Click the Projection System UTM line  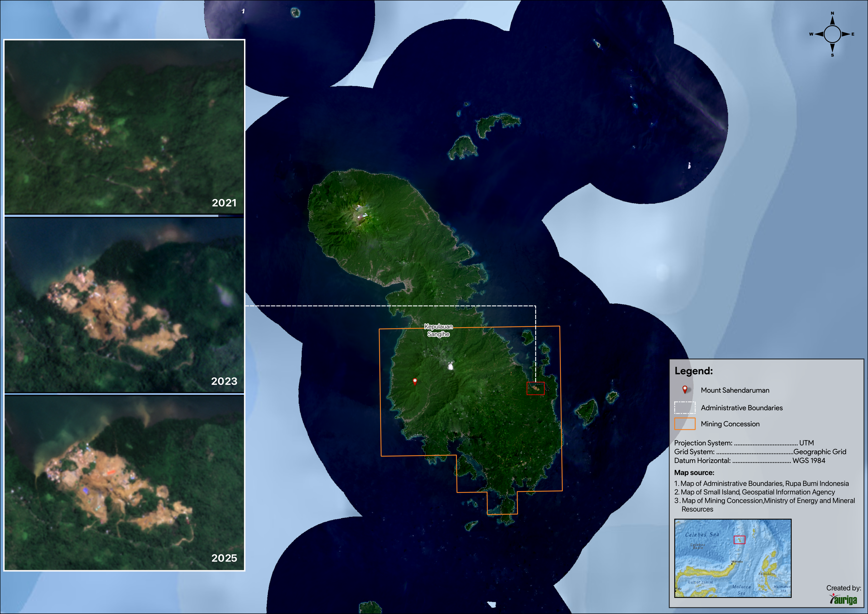coord(744,443)
